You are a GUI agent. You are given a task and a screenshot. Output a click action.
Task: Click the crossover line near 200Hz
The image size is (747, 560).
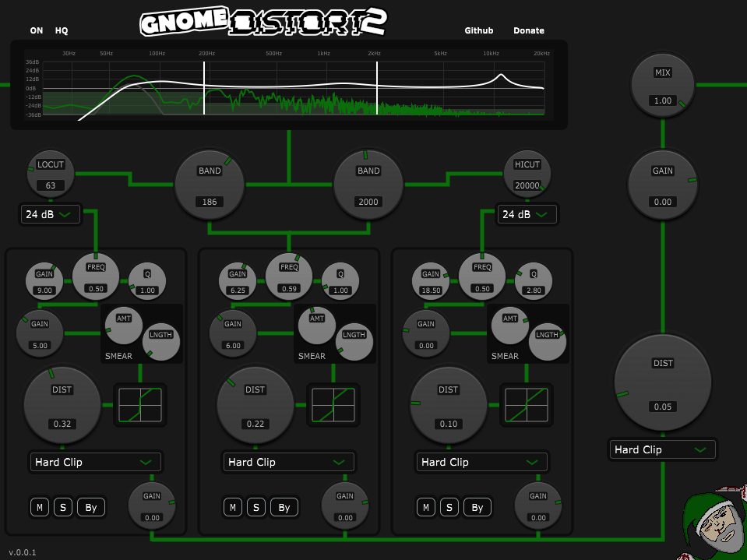(204, 87)
